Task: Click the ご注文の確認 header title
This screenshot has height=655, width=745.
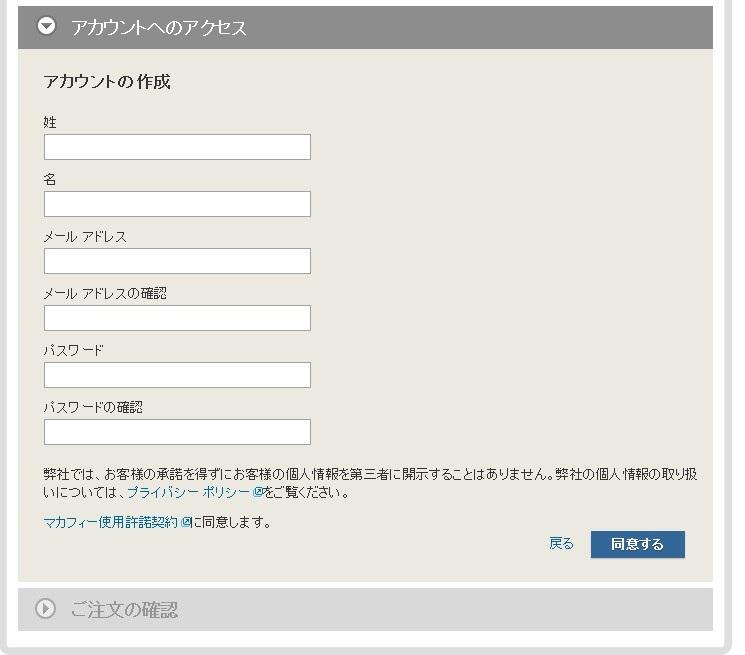Action: click(125, 609)
